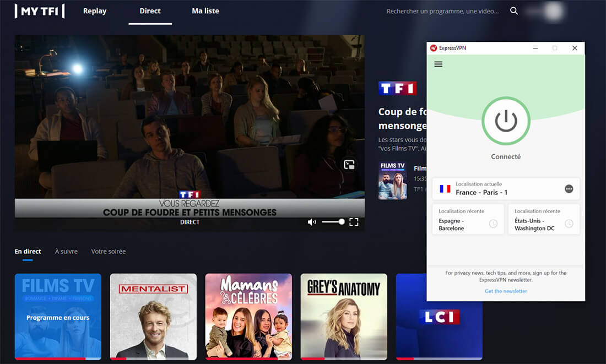This screenshot has height=364, width=606.
Task: Mute the live video volume
Action: pyautogui.click(x=311, y=222)
